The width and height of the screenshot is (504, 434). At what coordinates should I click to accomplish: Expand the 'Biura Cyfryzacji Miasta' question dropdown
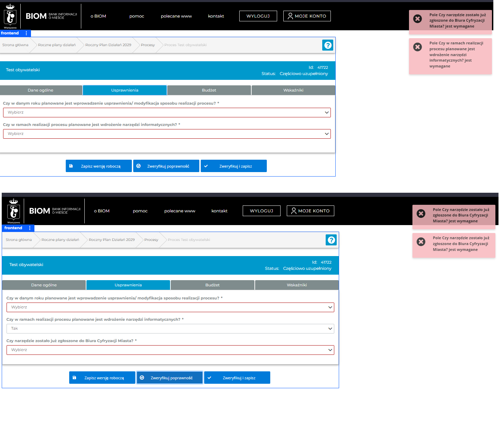[170, 350]
